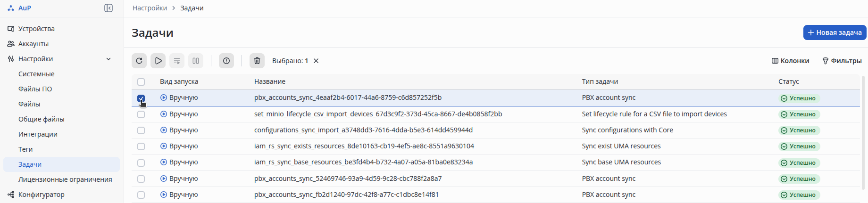Click the Новая задача button

coord(835,32)
